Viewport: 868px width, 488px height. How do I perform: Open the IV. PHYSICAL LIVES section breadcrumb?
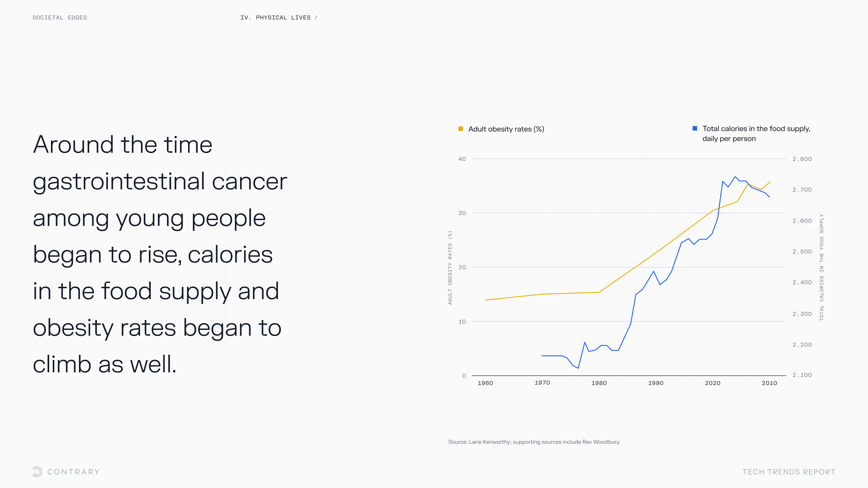275,17
